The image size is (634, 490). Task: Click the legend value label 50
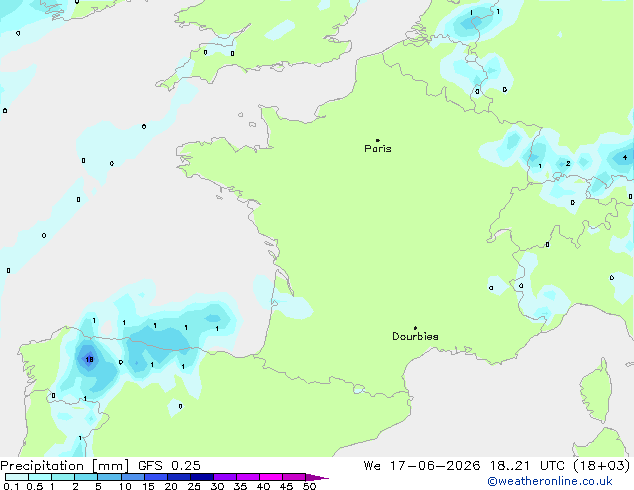pos(309,486)
